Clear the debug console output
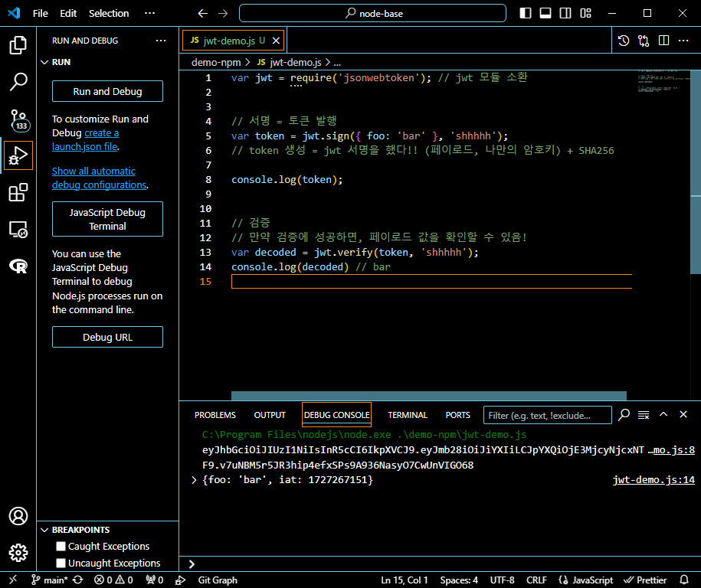This screenshot has height=588, width=701. pos(644,415)
